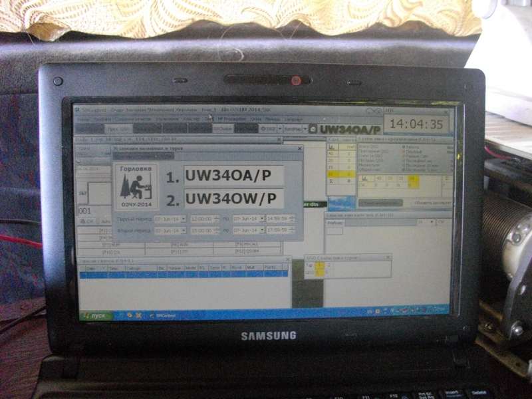
Task: Click the chart icon in statistics table header
Action: tap(365, 178)
